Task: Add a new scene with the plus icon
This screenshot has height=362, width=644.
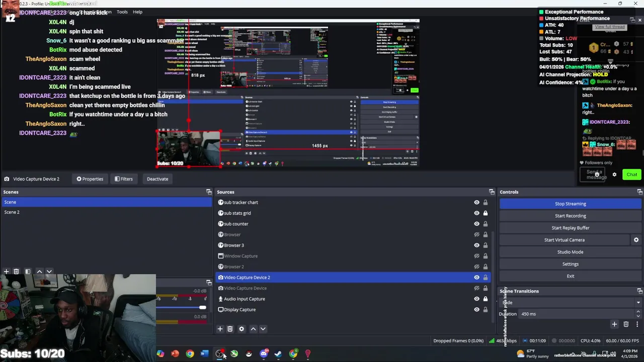Action: [x=6, y=271]
